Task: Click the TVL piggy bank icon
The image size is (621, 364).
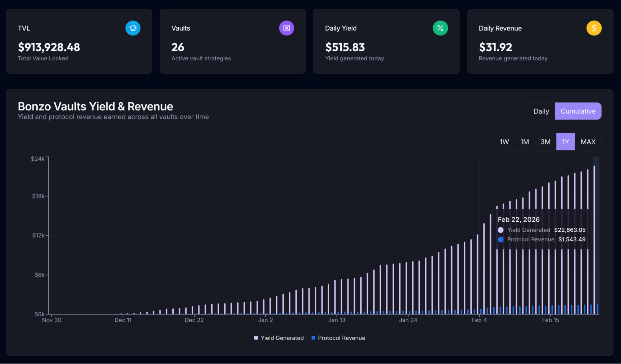Action: [x=133, y=28]
